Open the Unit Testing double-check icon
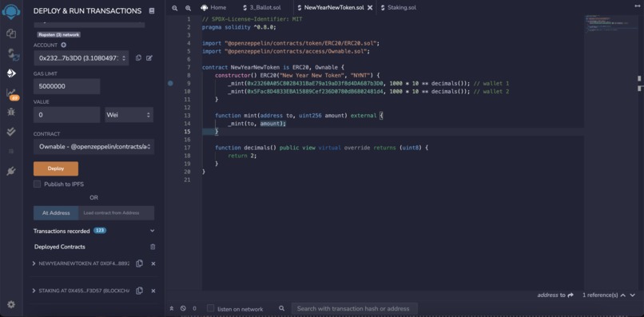Screen dimensions: 644x317 (x=11, y=132)
